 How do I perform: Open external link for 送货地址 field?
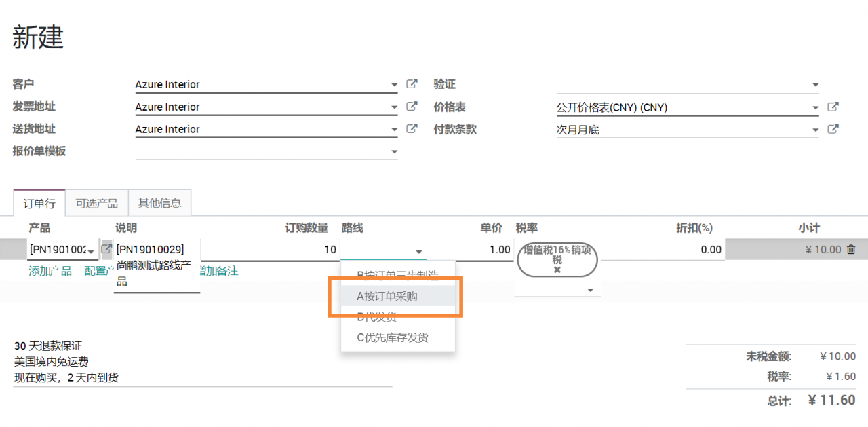pyautogui.click(x=412, y=129)
